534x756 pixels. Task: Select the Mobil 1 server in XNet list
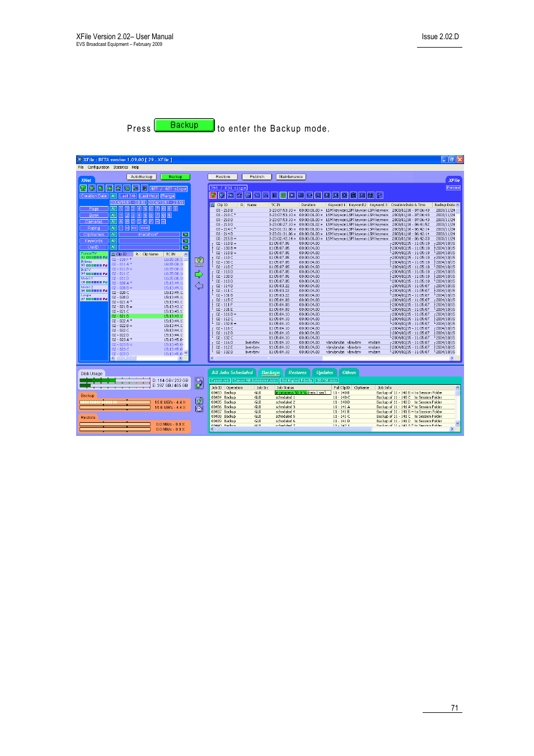(94, 280)
